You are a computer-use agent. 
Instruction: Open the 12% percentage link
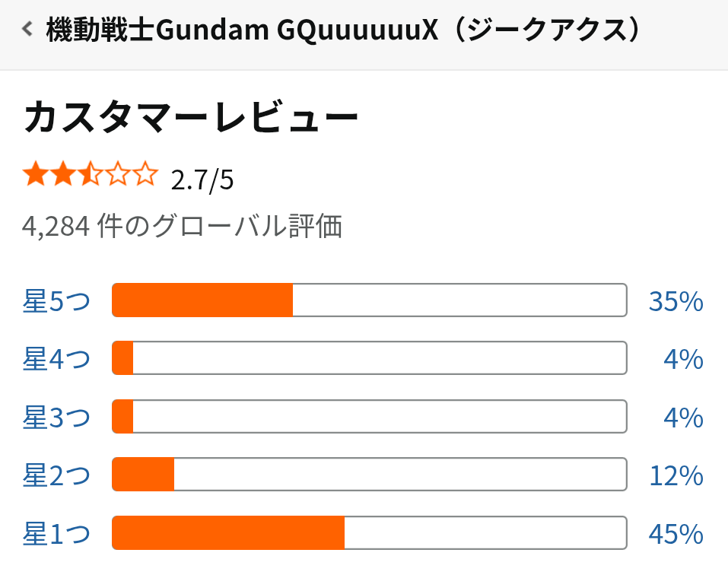tap(676, 476)
